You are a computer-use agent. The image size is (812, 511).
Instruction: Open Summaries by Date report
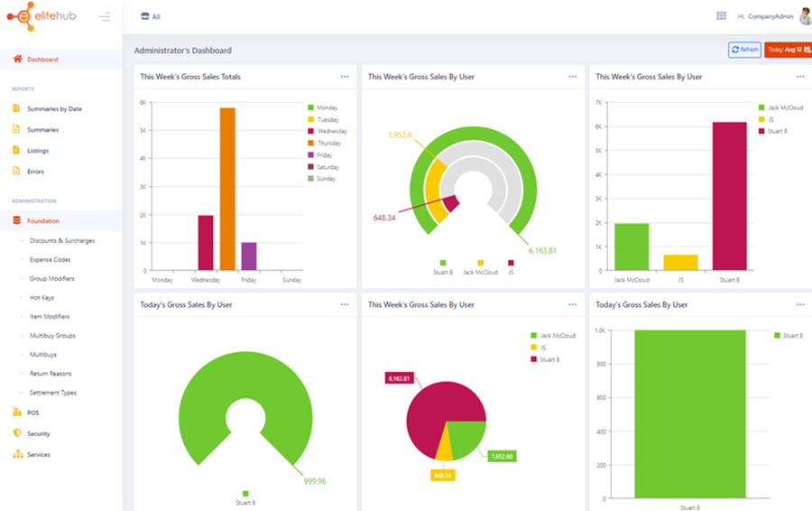(54, 108)
